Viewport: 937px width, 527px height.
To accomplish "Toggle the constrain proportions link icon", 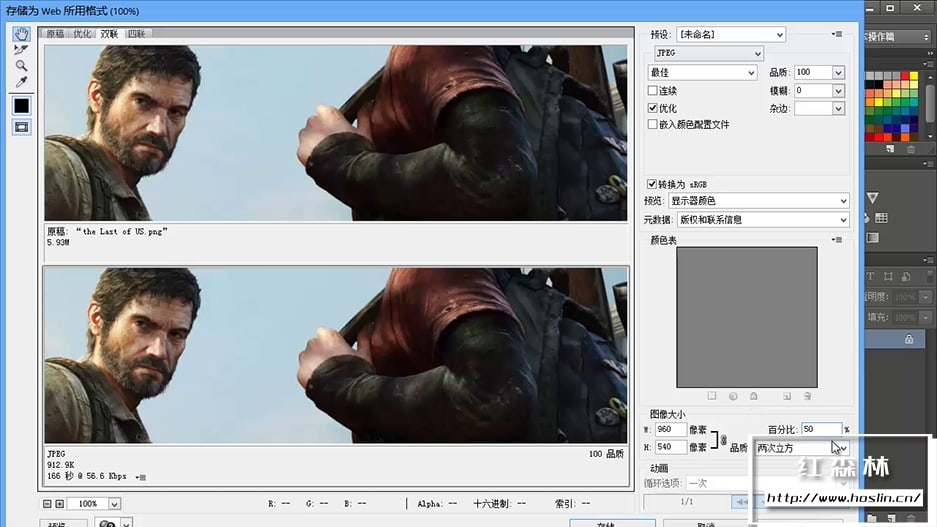I will (723, 440).
